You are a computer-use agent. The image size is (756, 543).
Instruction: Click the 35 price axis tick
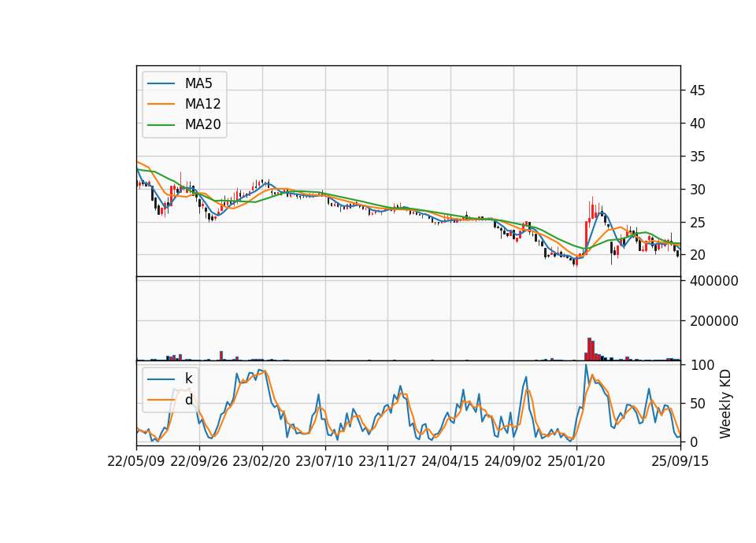pyautogui.click(x=697, y=157)
